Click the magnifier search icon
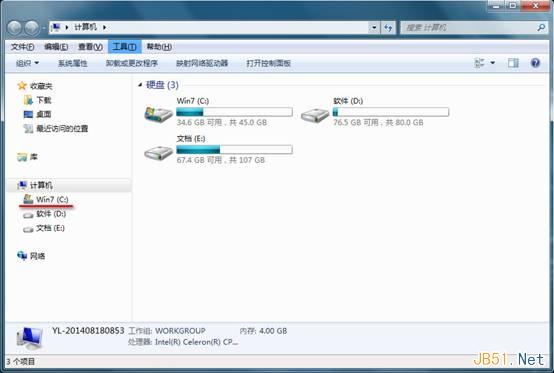This screenshot has width=554, height=373. [x=541, y=27]
